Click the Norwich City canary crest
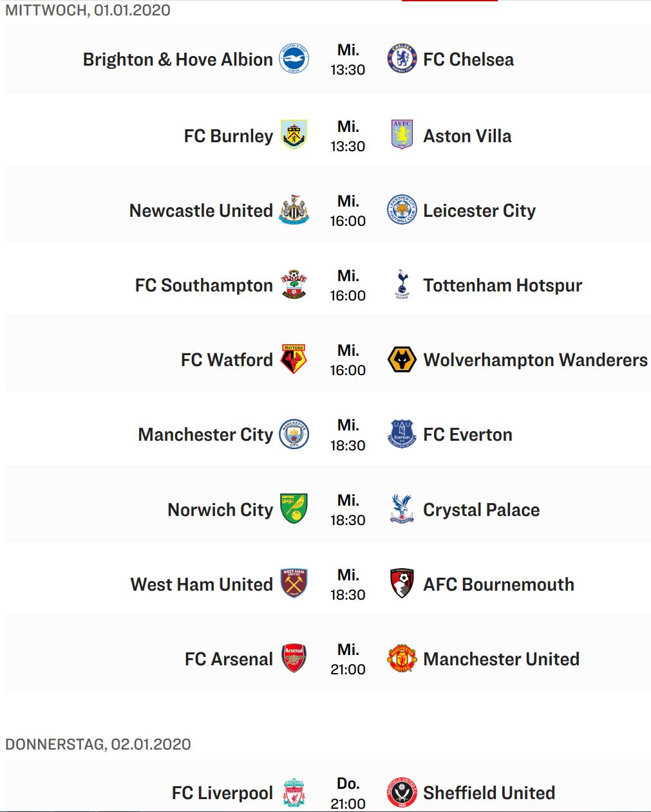This screenshot has width=651, height=812. 294,509
